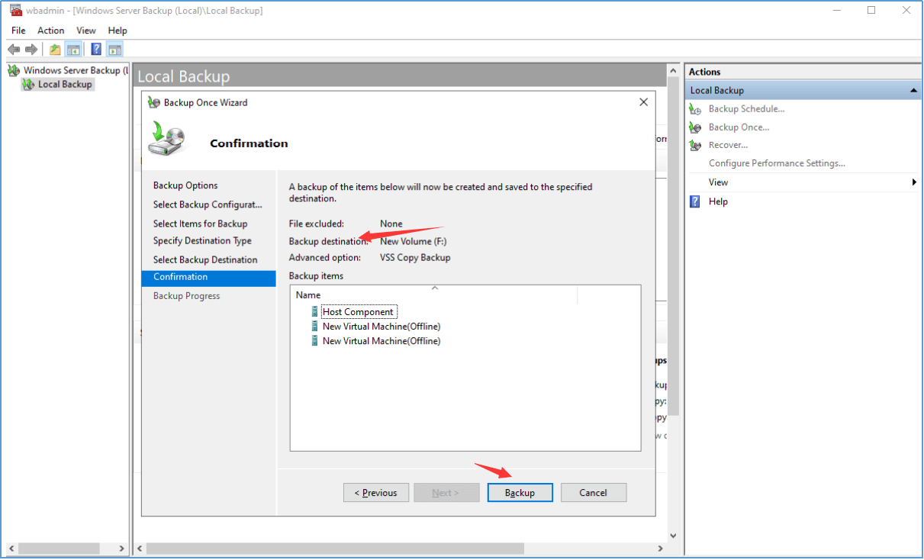Viewport: 924px width, 560px height.
Task: Expand the View submenu arrow in Actions
Action: tap(914, 182)
